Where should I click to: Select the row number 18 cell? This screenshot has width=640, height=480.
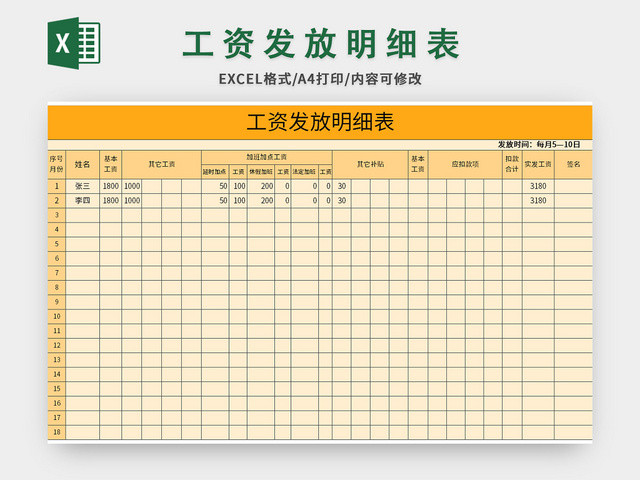point(57,432)
